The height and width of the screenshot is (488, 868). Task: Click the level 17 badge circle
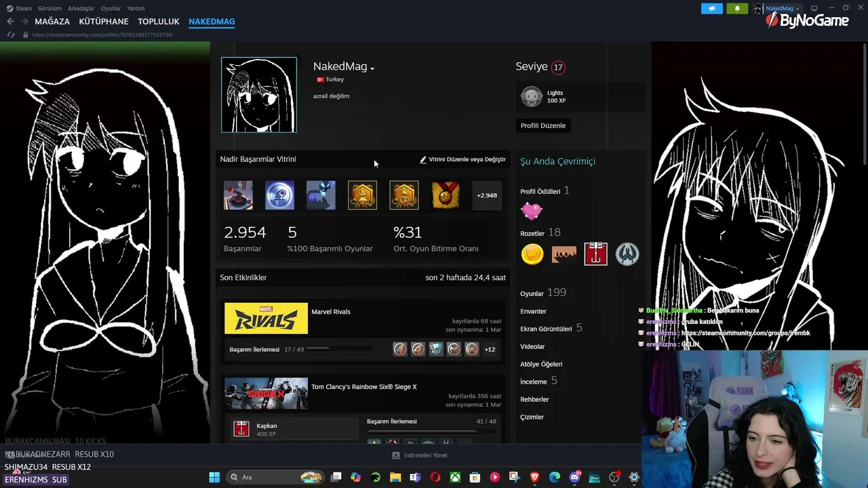(558, 67)
